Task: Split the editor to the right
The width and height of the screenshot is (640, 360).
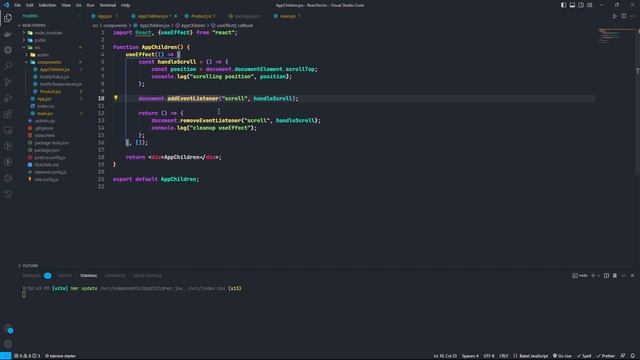Action: pos(624,16)
